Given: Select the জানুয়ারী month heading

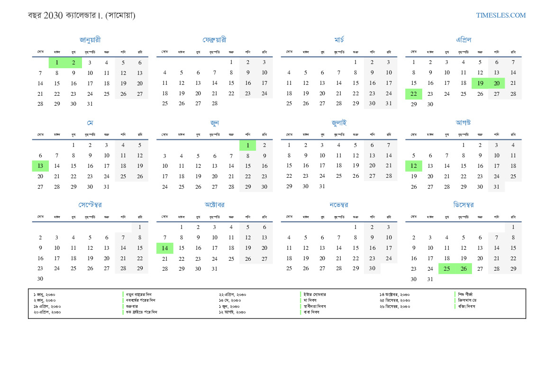Looking at the screenshot, I should tap(90, 40).
